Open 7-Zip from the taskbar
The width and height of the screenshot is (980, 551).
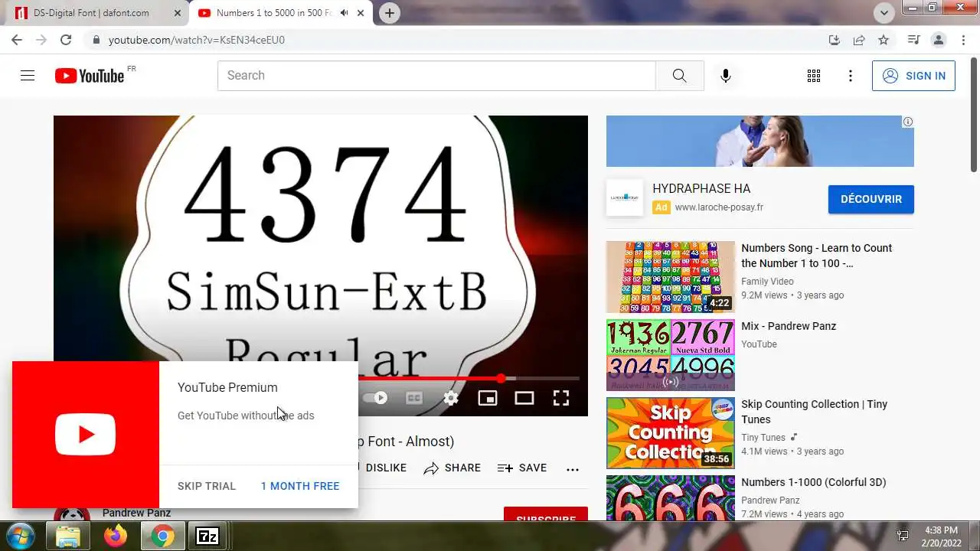(x=207, y=536)
